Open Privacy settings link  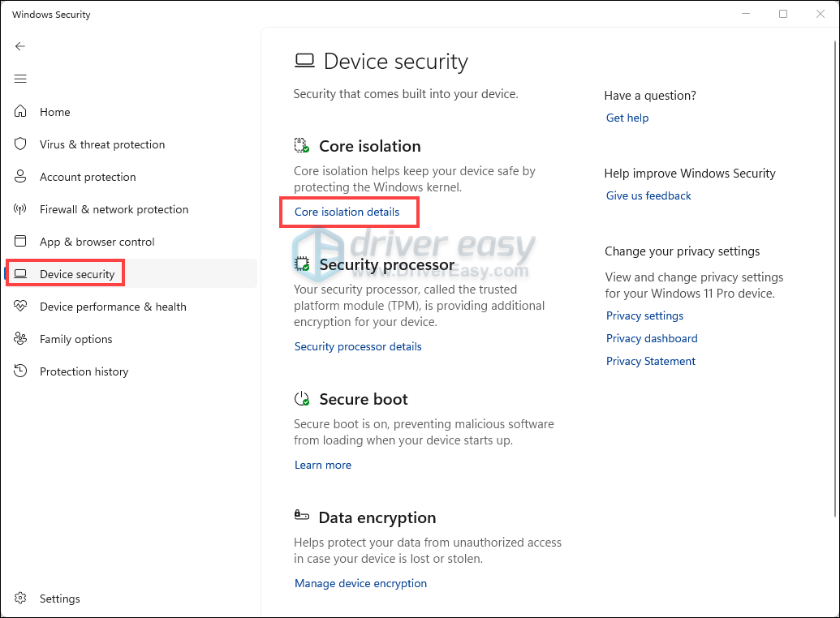coord(644,315)
